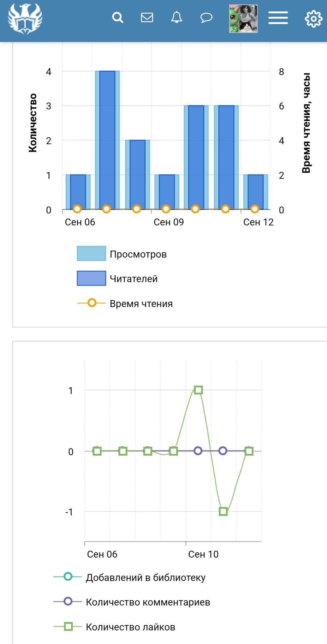Open the notifications bell
The image size is (327, 644).
[x=176, y=18]
